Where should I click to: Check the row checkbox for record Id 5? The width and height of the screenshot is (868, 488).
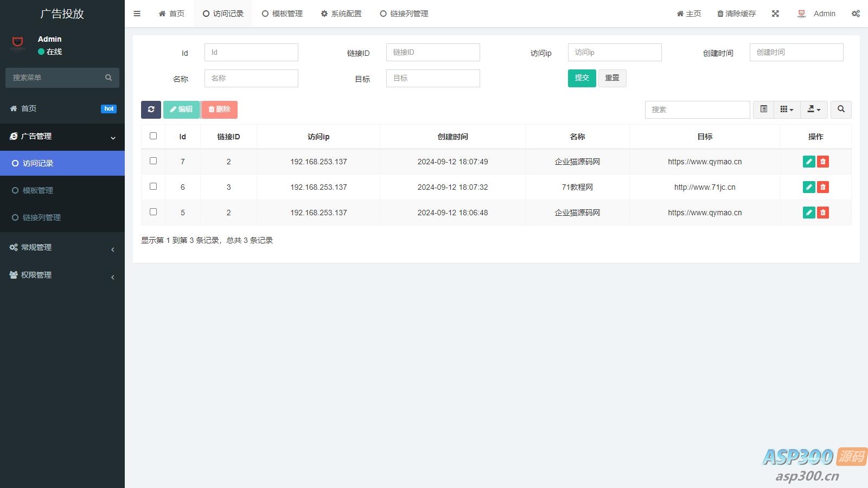[x=153, y=213]
